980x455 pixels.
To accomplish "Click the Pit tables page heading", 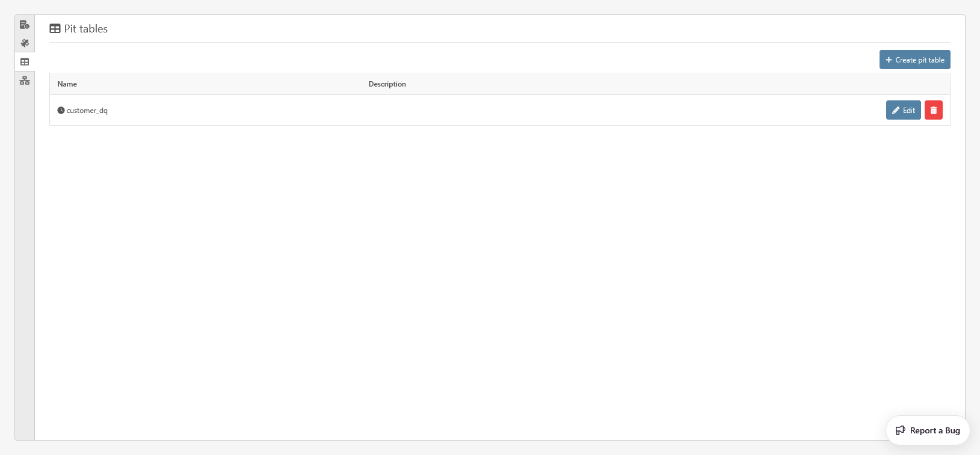I will tap(86, 29).
